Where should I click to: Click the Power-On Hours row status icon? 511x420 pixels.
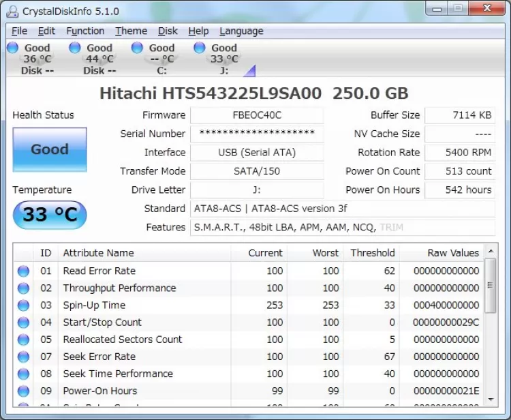[24, 391]
